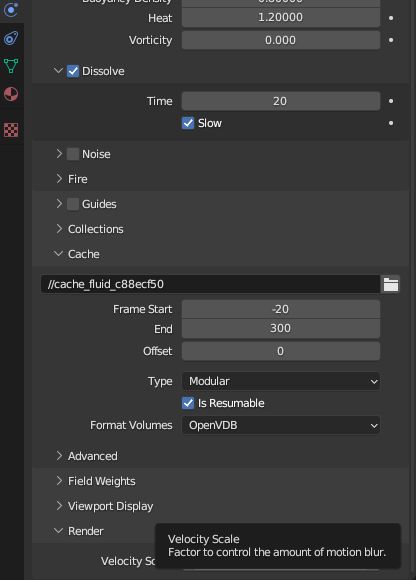
Task: Expand the Fire panel
Action: tap(59, 179)
